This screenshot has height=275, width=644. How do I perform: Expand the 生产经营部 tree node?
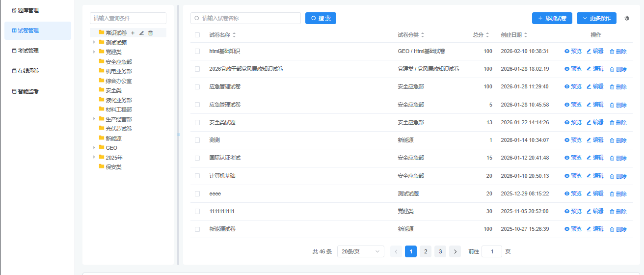94,119
